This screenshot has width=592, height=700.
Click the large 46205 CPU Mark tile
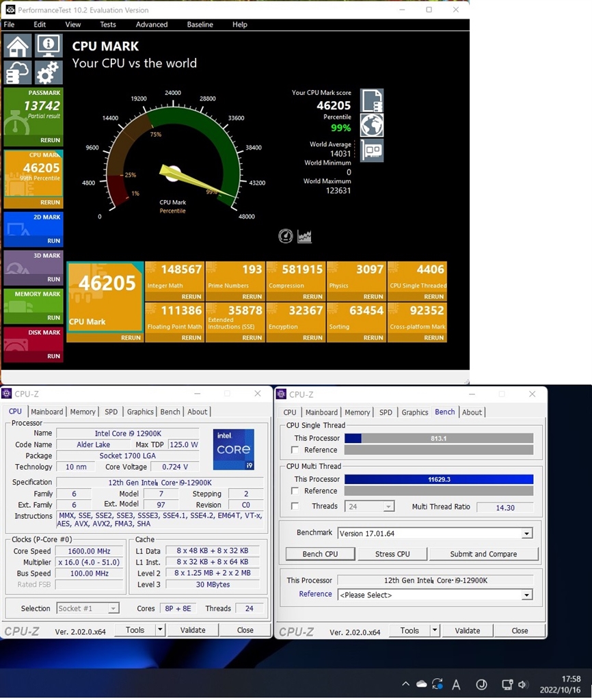coord(105,297)
